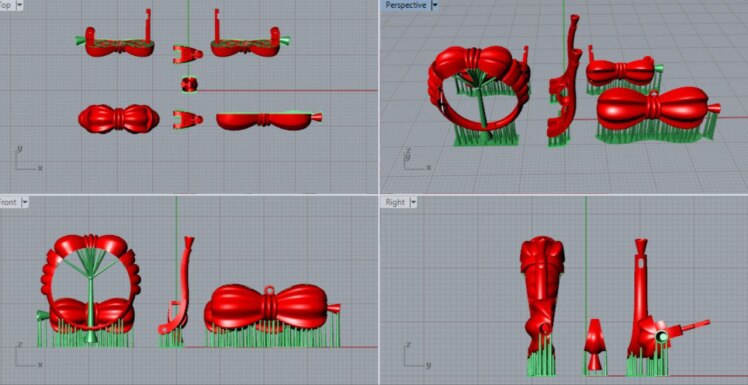Expand the Front viewport menu arrow
Image resolution: width=748 pixels, height=385 pixels.
click(x=24, y=202)
